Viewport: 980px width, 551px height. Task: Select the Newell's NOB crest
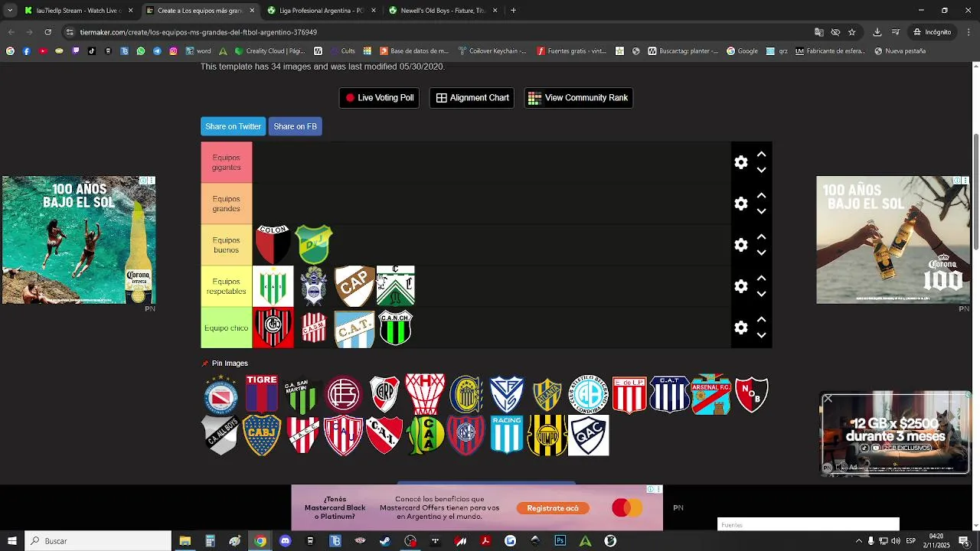(752, 395)
